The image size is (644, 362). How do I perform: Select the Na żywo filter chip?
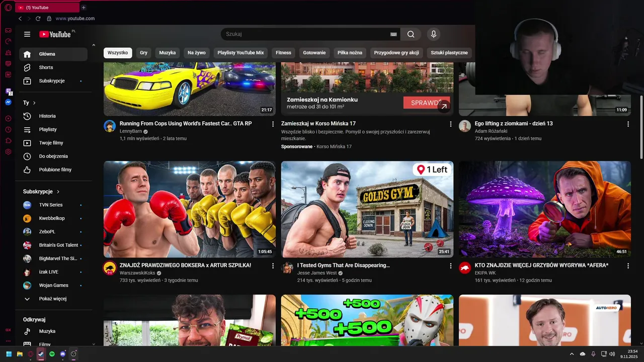[x=197, y=53]
